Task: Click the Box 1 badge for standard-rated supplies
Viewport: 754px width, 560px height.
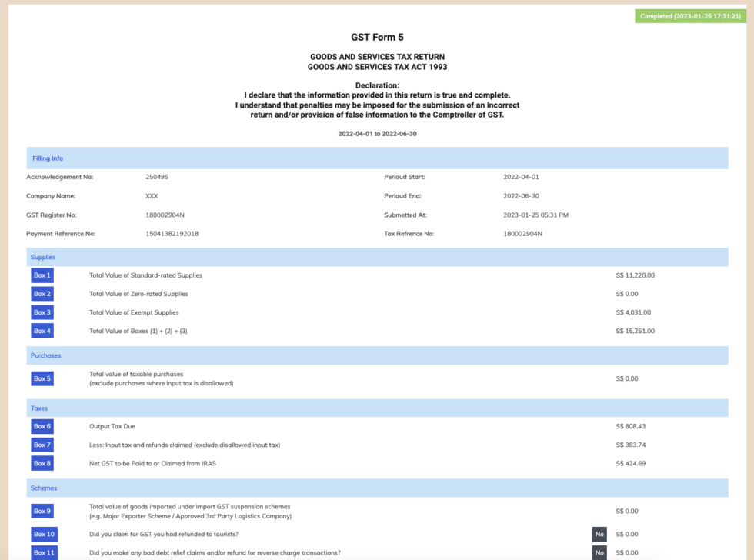Action: (42, 275)
